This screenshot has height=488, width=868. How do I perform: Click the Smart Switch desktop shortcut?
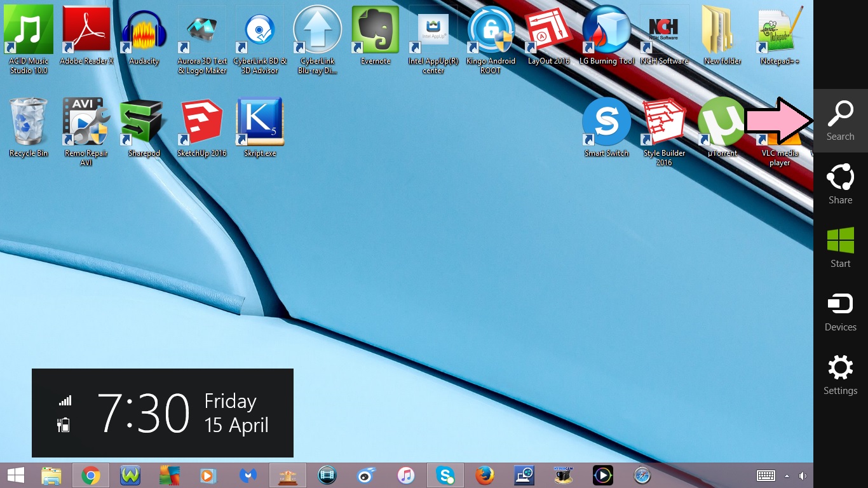point(607,128)
